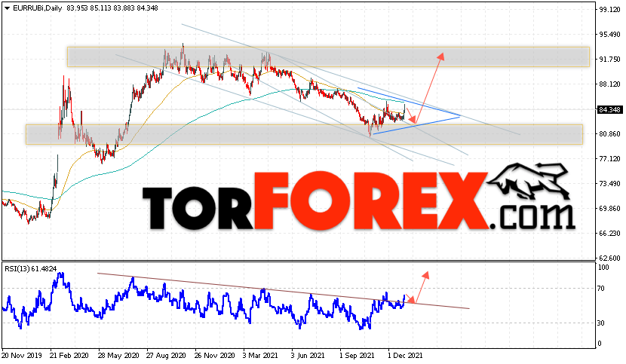Screen dimensions: 626x364
Task: Select date label 26 Nov 2020
Action: pyautogui.click(x=215, y=355)
